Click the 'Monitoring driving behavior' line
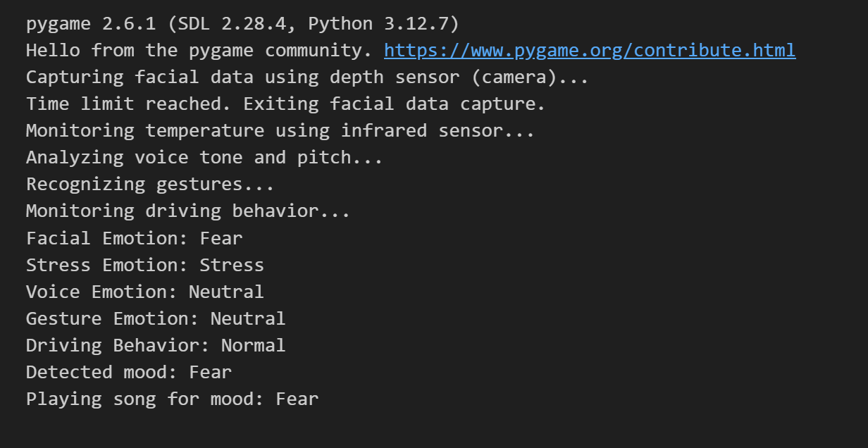Viewport: 868px width, 448px height. tap(188, 211)
